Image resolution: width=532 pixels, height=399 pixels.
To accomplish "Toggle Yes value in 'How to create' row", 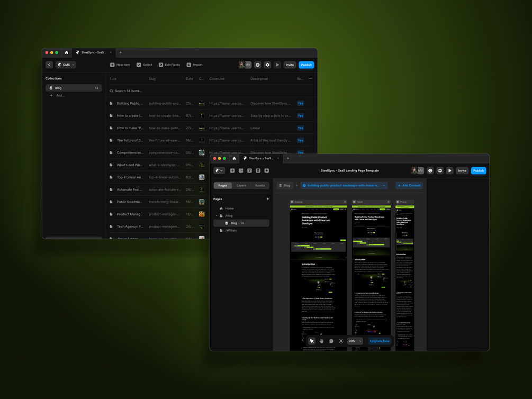I will tap(300, 116).
